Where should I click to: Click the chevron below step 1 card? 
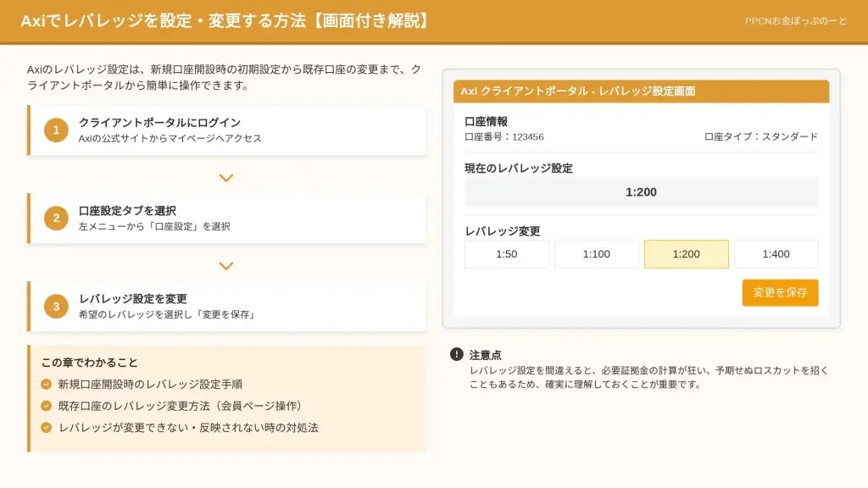[225, 178]
